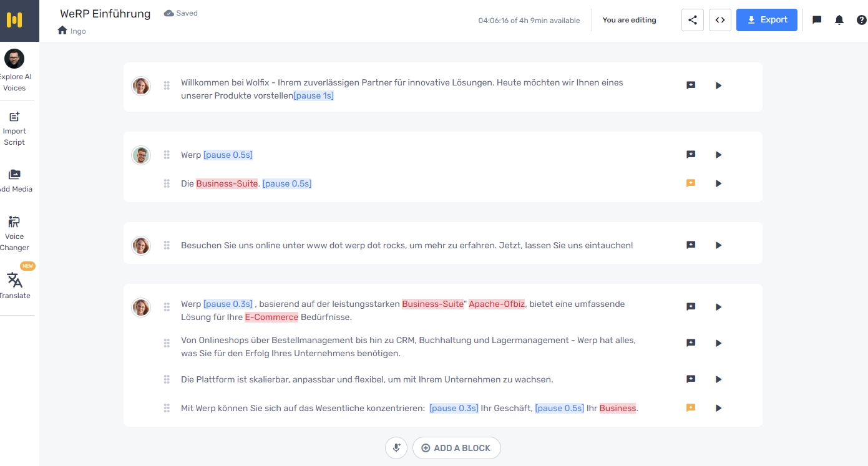The width and height of the screenshot is (868, 466).
Task: Click the WeRP Einführung project title
Action: pos(105,14)
